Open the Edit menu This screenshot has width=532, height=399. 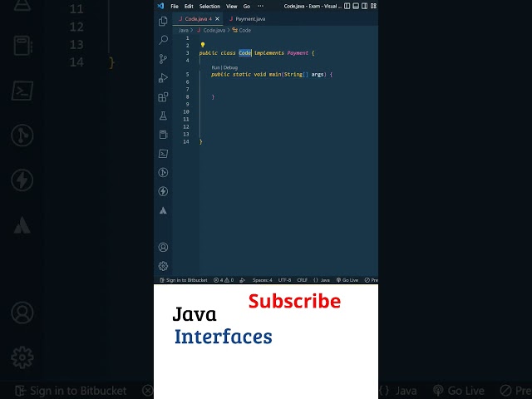tap(189, 6)
